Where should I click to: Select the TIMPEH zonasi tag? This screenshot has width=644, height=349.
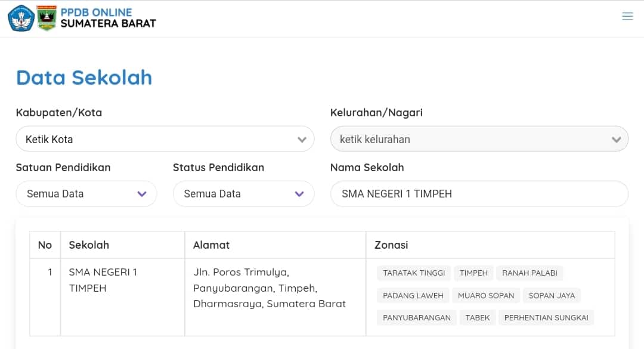click(473, 273)
